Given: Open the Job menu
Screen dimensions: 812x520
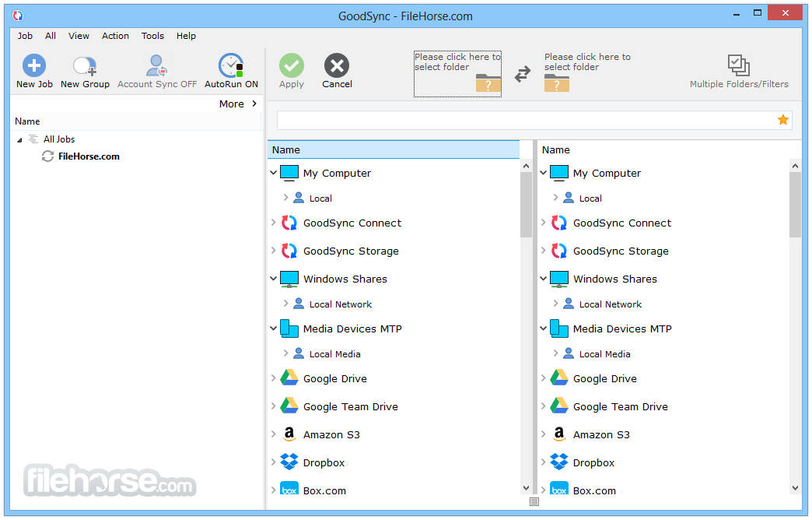Looking at the screenshot, I should click(x=25, y=36).
